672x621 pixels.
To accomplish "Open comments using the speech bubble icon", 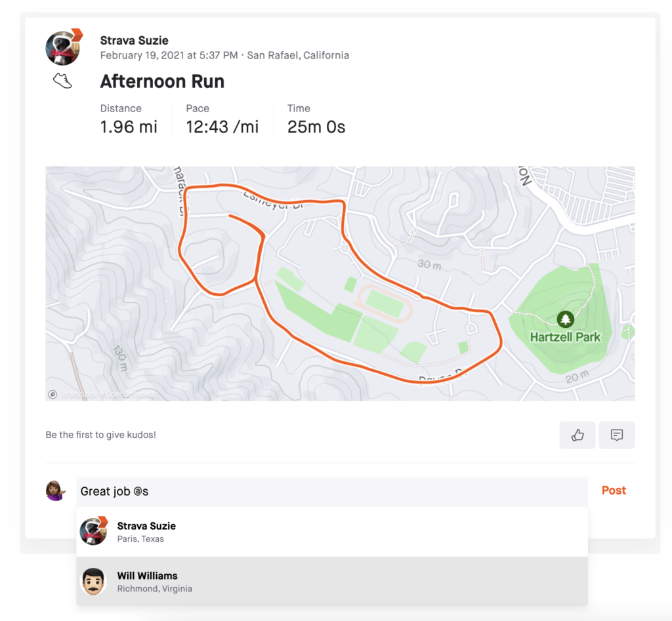I will coord(617,435).
